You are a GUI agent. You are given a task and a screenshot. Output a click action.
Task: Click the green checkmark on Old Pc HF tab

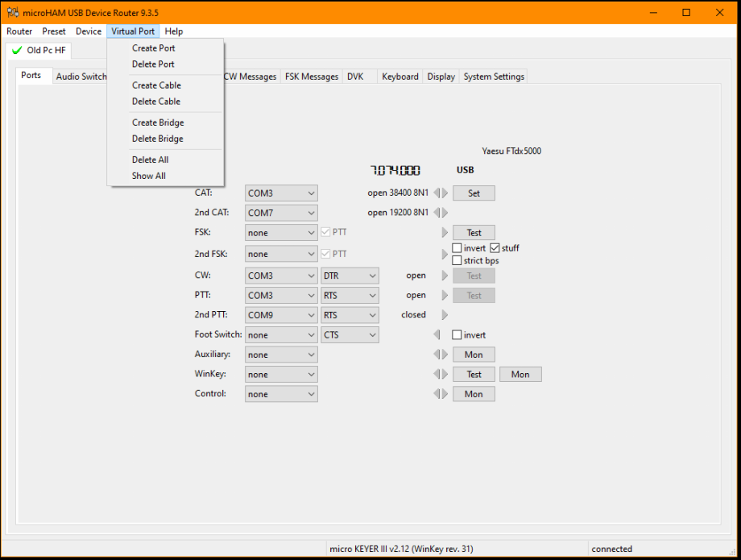point(17,51)
